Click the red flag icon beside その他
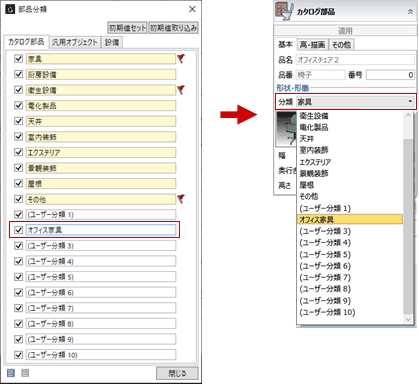 (x=181, y=199)
